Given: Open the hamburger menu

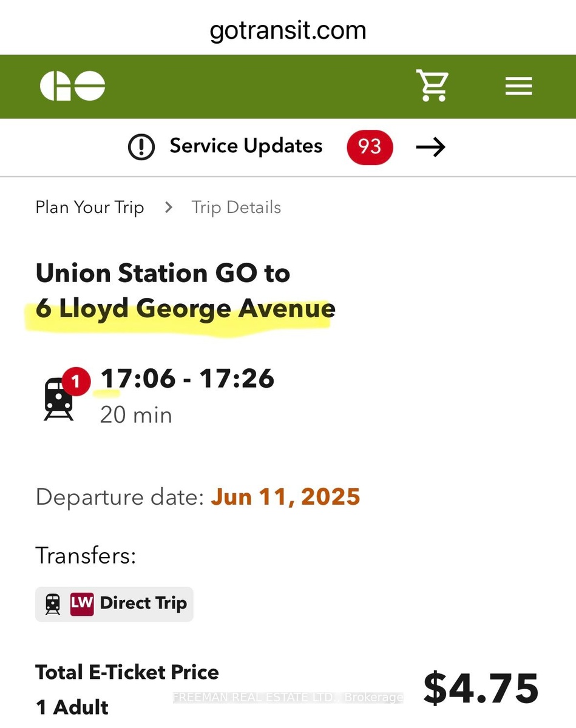Looking at the screenshot, I should pos(518,86).
